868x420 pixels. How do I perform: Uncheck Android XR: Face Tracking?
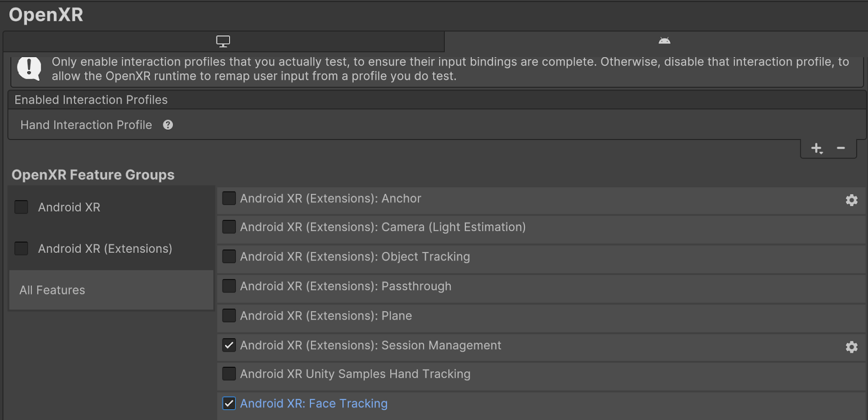tap(229, 404)
